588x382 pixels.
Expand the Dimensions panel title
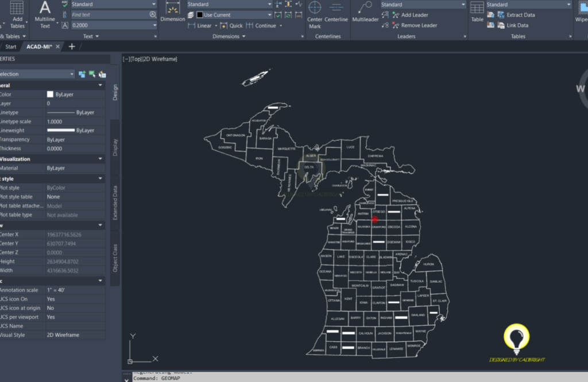[x=229, y=36]
